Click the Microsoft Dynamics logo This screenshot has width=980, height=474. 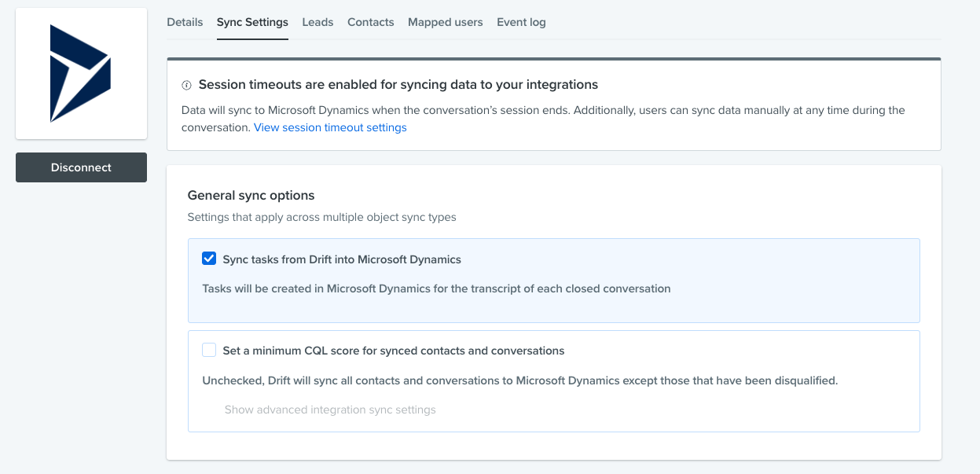pos(81,74)
